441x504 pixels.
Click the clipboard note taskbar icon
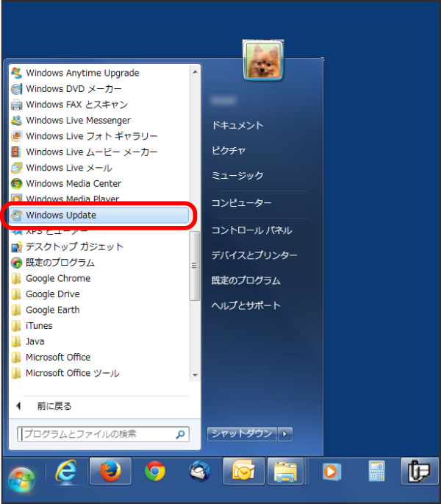click(420, 471)
